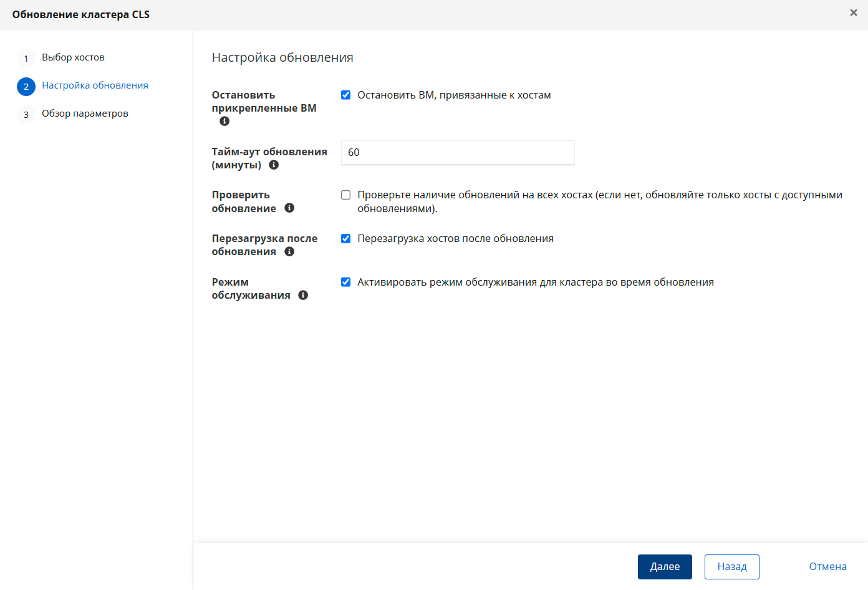868x590 pixels.
Task: Cancel with the Отмена link
Action: (828, 567)
